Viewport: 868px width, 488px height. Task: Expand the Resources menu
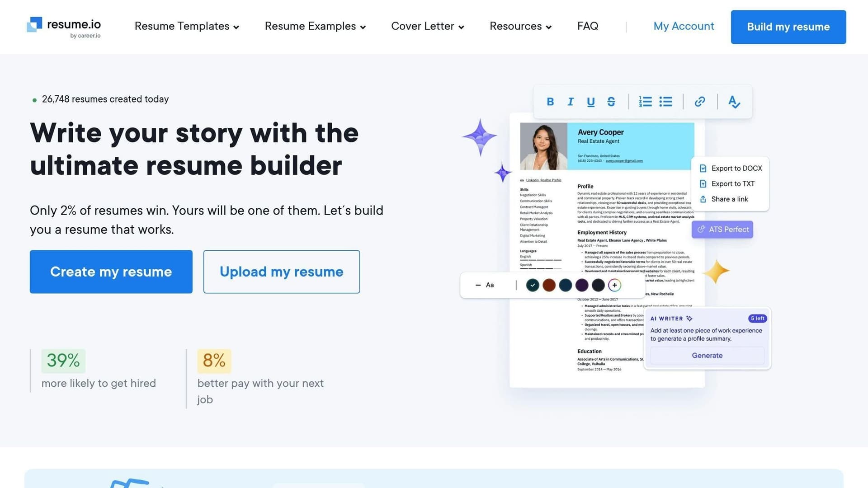click(520, 26)
